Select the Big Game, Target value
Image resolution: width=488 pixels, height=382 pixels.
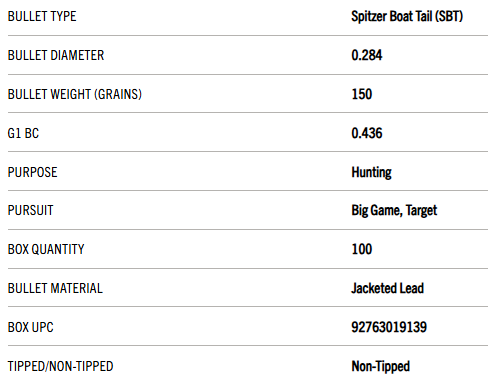pyautogui.click(x=394, y=211)
